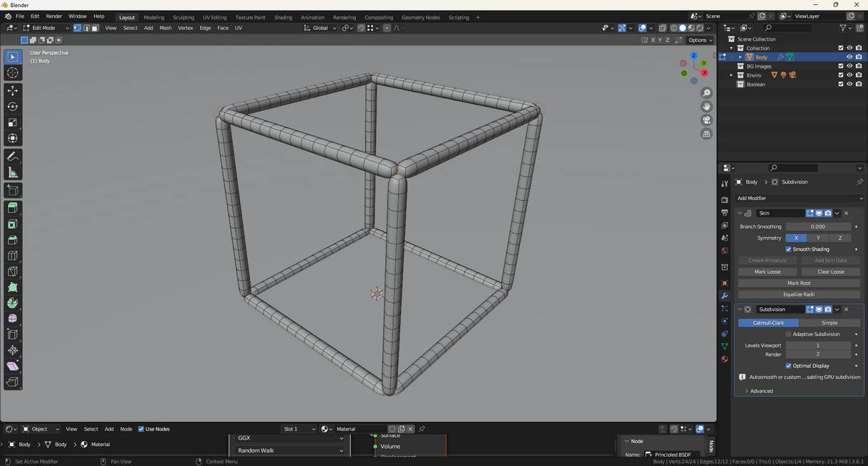Viewport: 868px width, 466px height.
Task: Open the Modifiers wrench properties tab
Action: pos(725,296)
